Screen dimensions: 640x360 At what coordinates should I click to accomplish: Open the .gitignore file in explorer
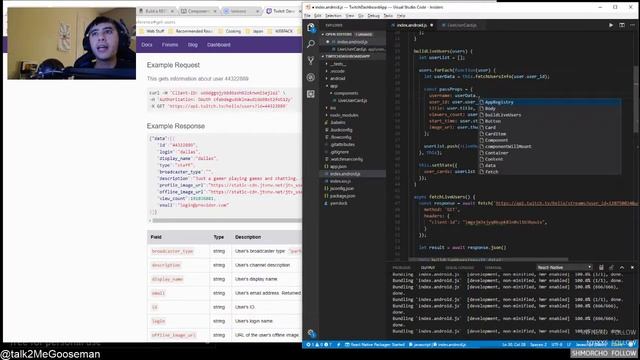pos(352,152)
